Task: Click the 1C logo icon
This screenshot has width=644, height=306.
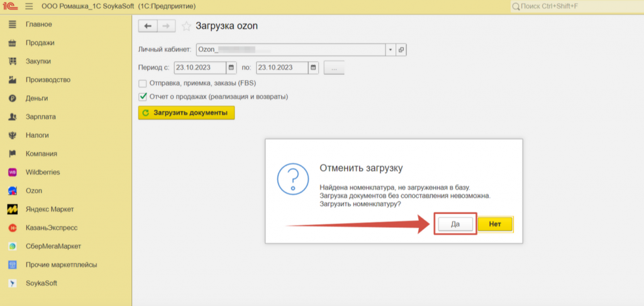Action: pos(11,6)
